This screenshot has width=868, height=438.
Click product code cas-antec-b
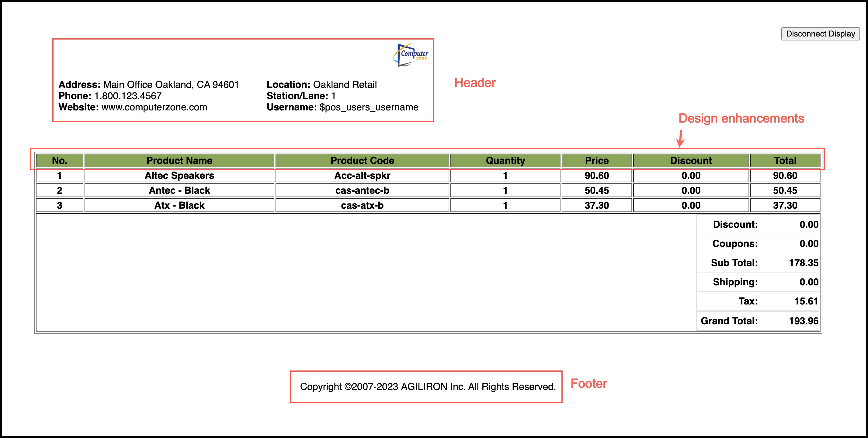click(x=362, y=190)
